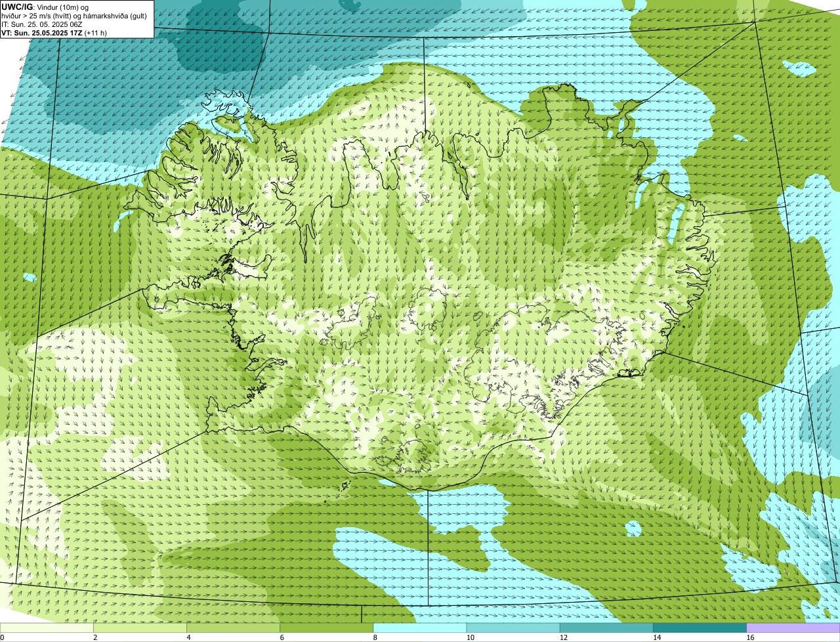The height and width of the screenshot is (642, 840).
Task: Click the legend label "0"
Action: [3, 637]
